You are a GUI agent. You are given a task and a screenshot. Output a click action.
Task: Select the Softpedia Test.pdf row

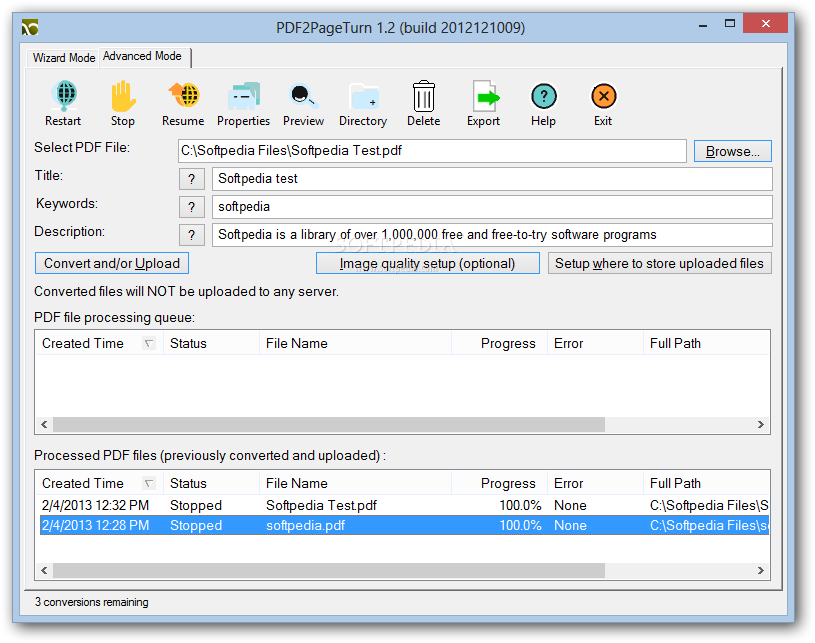[x=404, y=505]
